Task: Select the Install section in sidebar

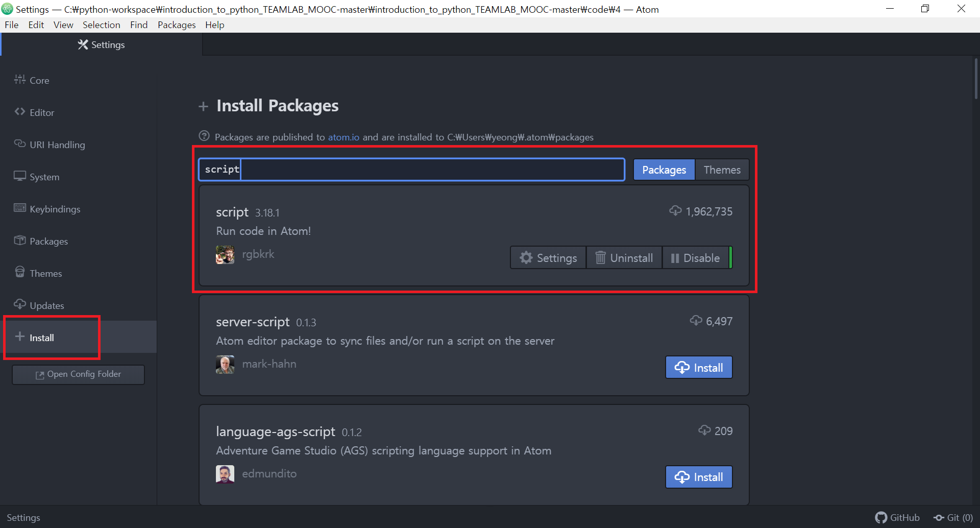Action: coord(78,338)
